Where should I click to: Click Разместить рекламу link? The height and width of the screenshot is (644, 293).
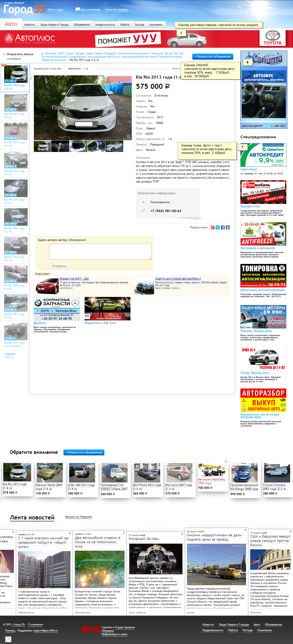coord(116,10)
